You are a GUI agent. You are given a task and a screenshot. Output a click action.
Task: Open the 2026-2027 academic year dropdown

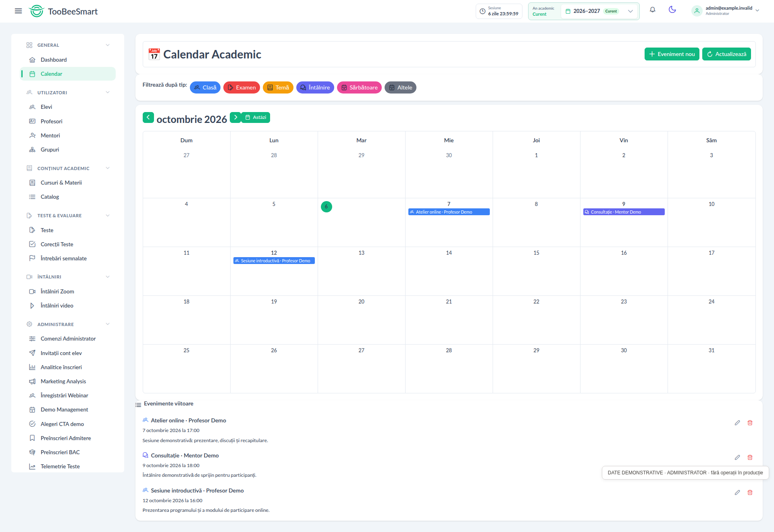599,11
